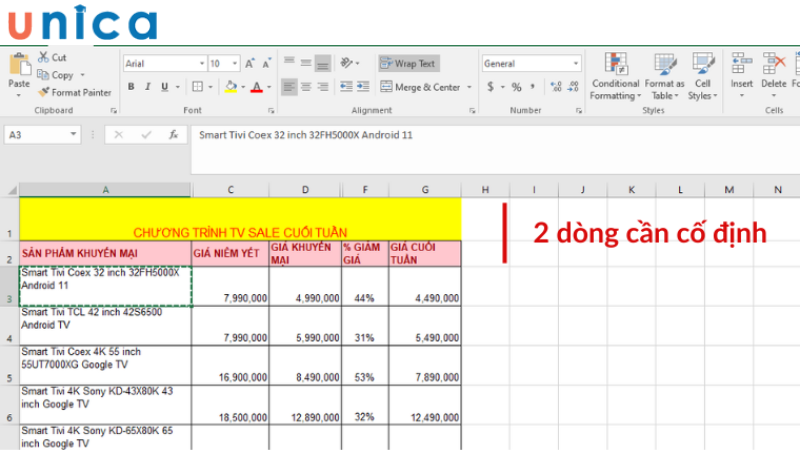Screen dimensions: 800x450
Task: Select column C header
Action: [231, 190]
